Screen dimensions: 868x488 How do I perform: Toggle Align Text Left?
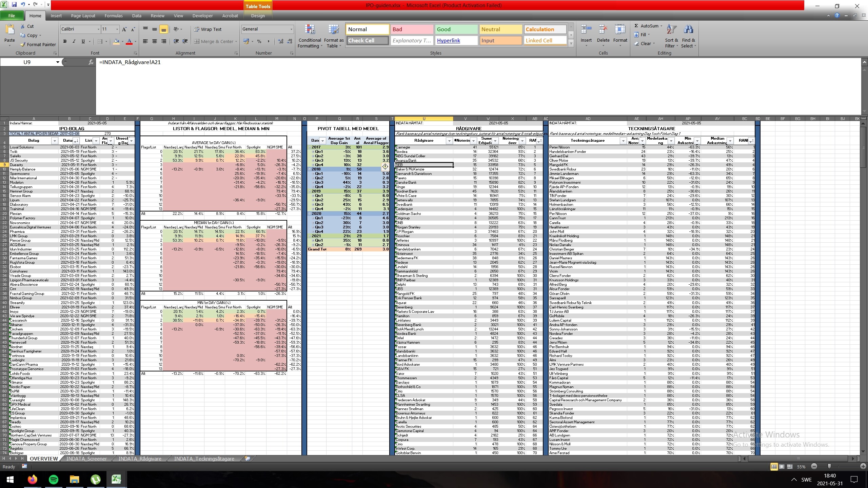145,41
